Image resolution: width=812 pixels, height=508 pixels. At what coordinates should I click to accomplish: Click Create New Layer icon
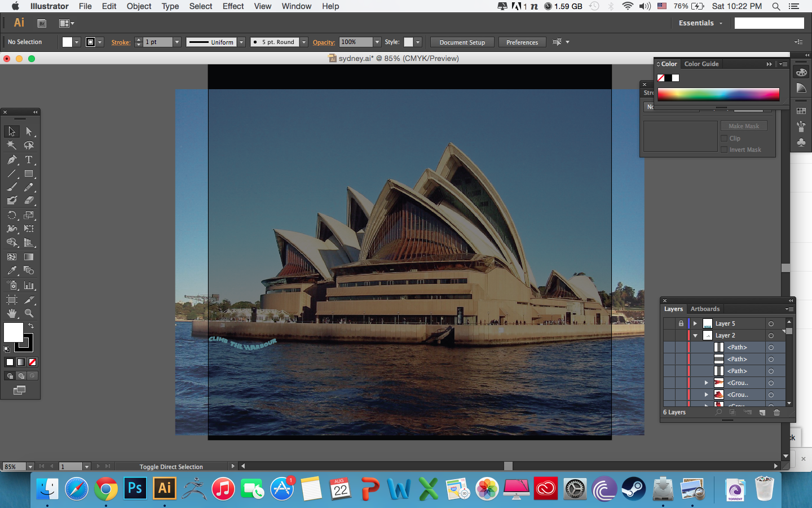(762, 413)
